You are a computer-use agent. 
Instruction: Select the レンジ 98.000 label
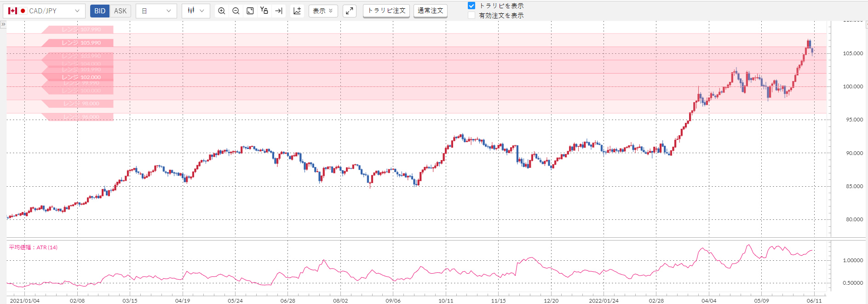pos(77,104)
